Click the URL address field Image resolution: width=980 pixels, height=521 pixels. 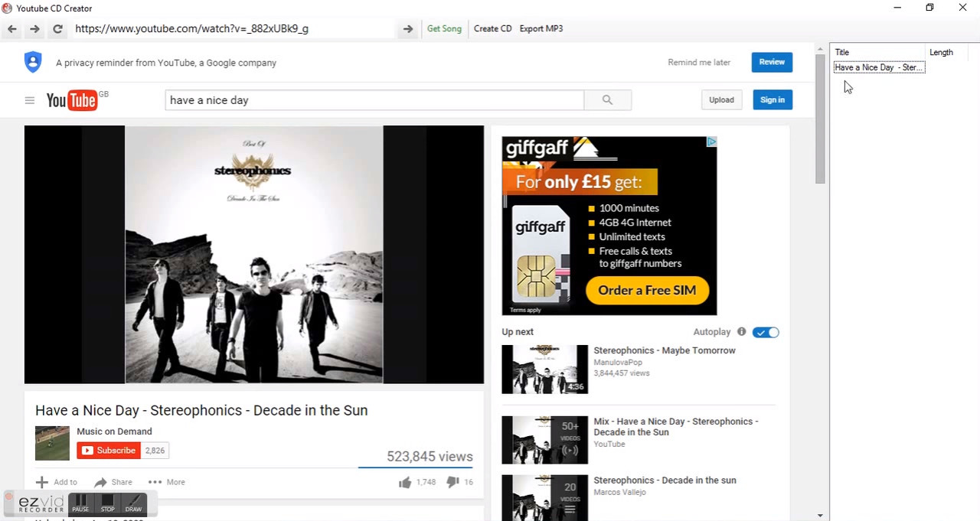pos(234,29)
